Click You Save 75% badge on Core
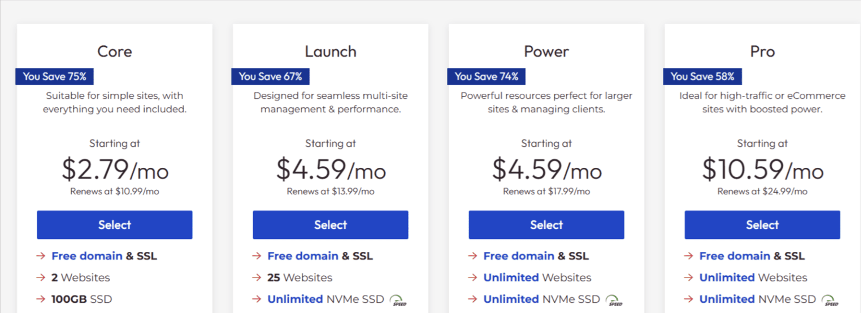Screen dimensions: 868x313 (x=55, y=76)
